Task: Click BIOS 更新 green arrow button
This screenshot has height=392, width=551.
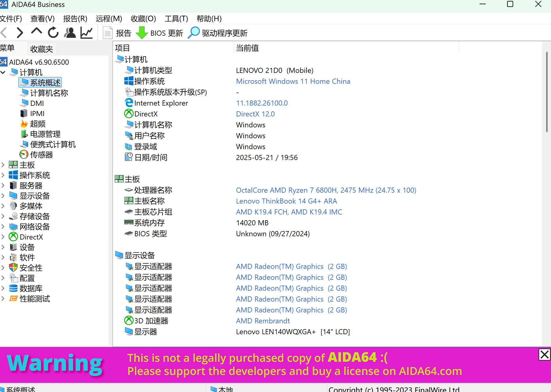Action: [x=159, y=33]
